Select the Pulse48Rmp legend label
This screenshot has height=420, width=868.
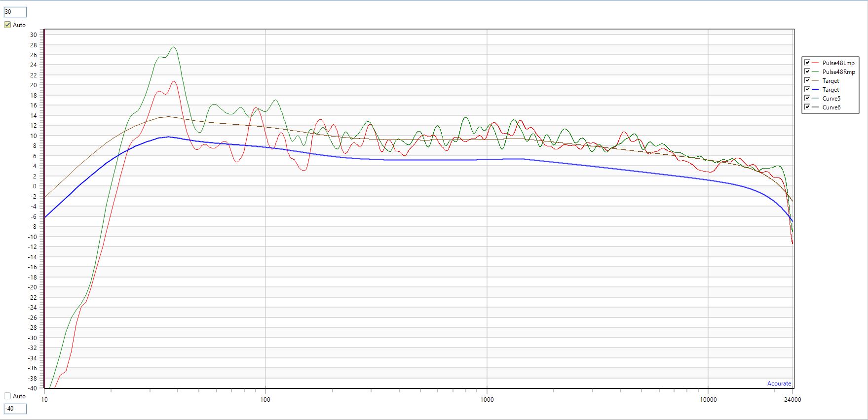839,72
